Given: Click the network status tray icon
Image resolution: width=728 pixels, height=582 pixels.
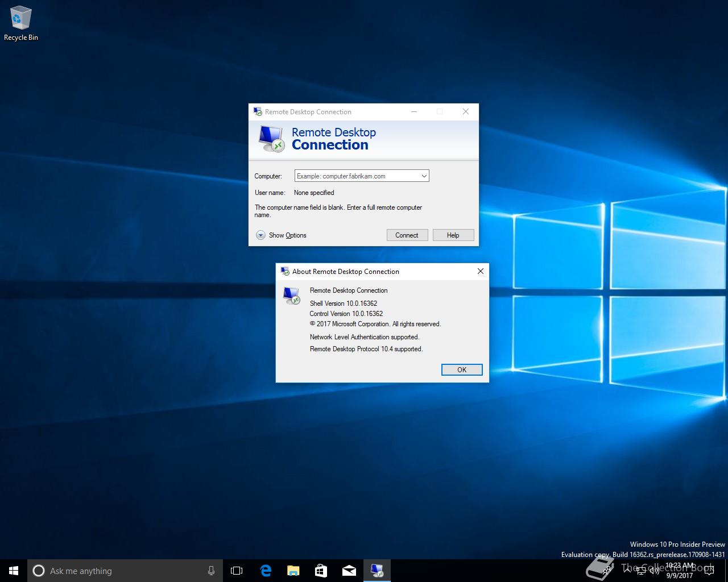Looking at the screenshot, I should coord(642,570).
